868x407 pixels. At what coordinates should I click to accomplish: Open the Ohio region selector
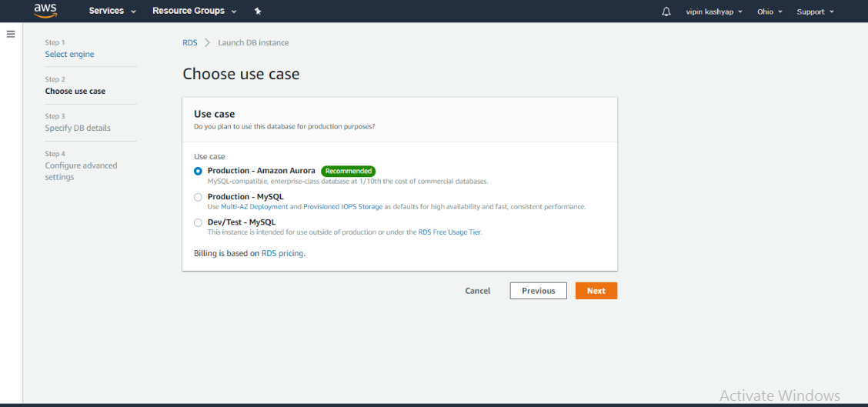pos(770,12)
